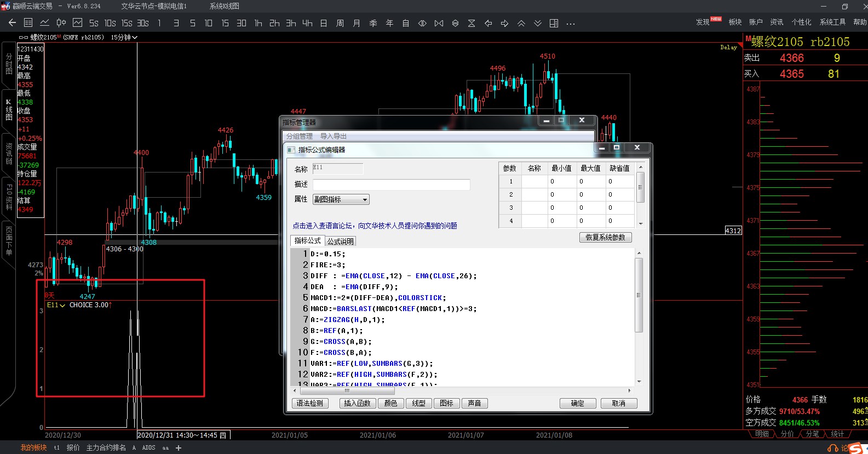
Task: Select the 1h period toolbar button
Action: pos(258,23)
